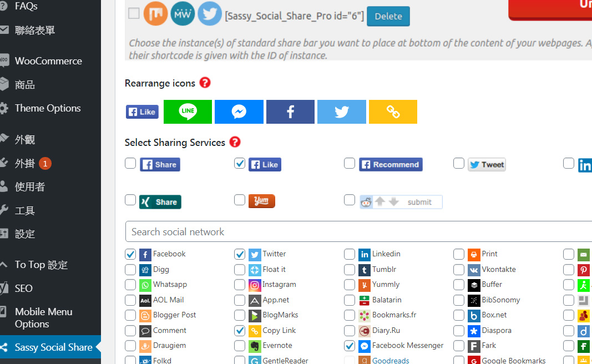The height and width of the screenshot is (364, 592).
Task: Click the Sassy_Social_Share_Pro id="6" shortcode text
Action: pyautogui.click(x=295, y=16)
